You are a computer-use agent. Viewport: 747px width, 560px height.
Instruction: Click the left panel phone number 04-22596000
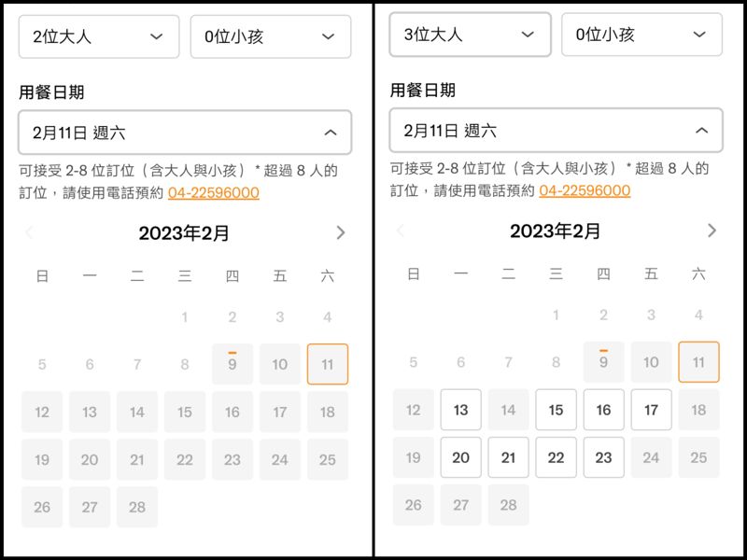click(214, 193)
